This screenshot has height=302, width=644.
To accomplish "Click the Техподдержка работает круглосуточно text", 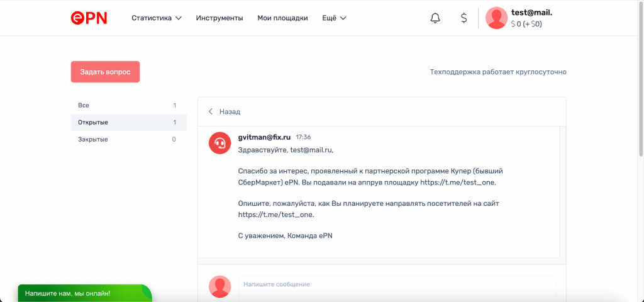I will pyautogui.click(x=498, y=72).
